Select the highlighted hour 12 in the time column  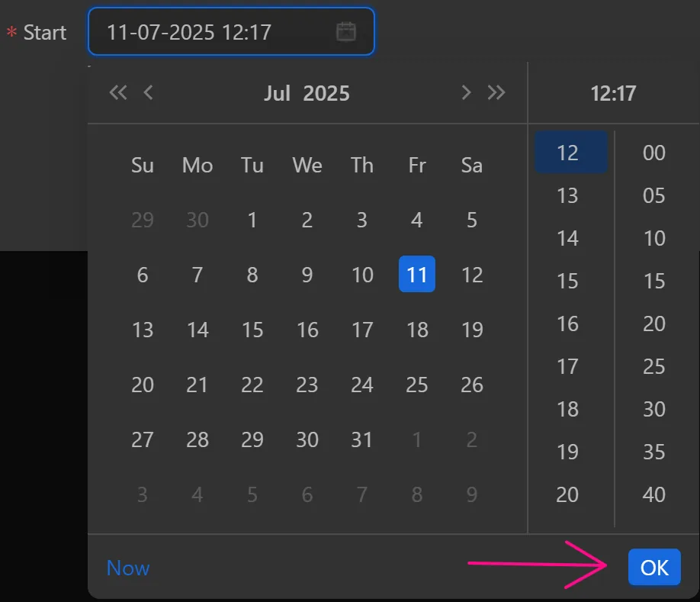tap(569, 153)
